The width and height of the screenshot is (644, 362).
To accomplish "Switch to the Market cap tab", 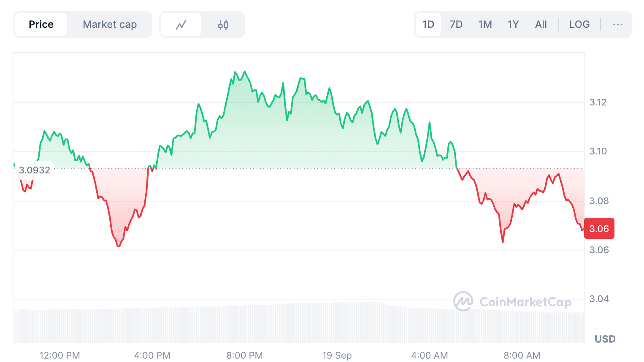I will tap(110, 24).
